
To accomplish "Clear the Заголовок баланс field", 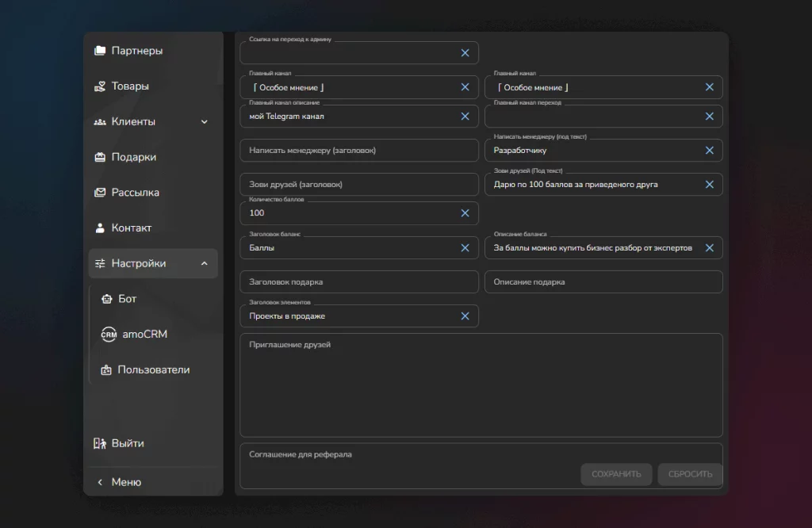I will (x=465, y=248).
